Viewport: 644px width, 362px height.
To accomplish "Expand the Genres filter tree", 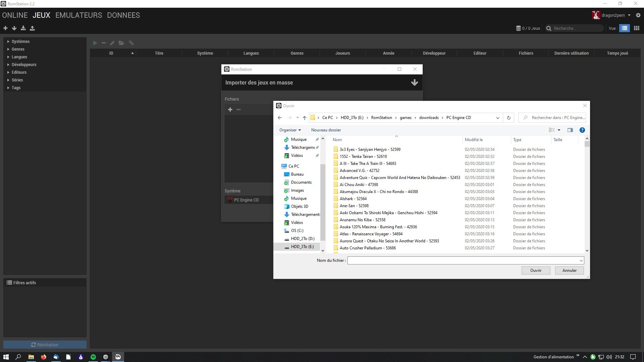I will [x=8, y=49].
